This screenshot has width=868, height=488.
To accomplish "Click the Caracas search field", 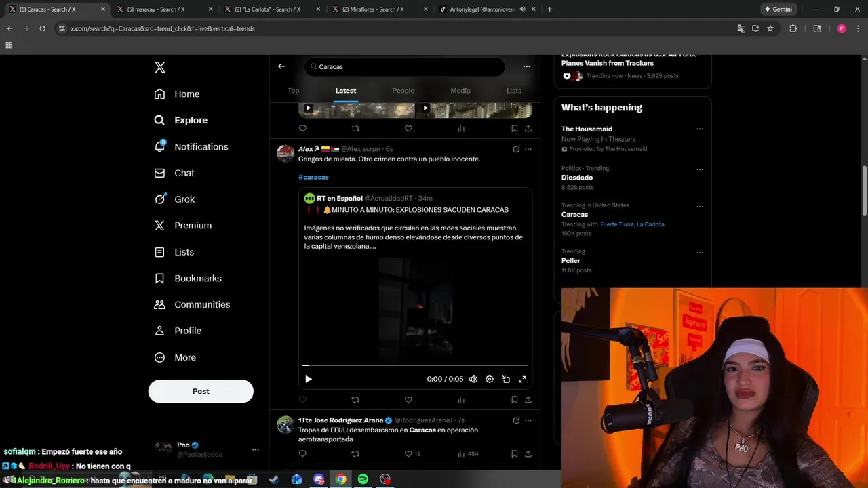I will [404, 66].
